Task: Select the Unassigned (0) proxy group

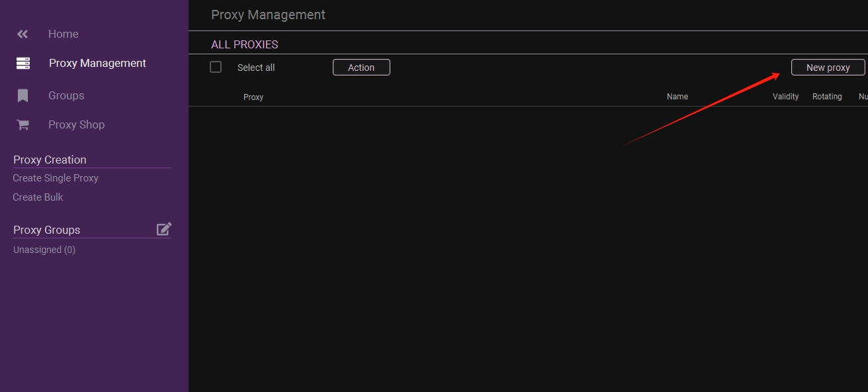Action: pyautogui.click(x=44, y=250)
